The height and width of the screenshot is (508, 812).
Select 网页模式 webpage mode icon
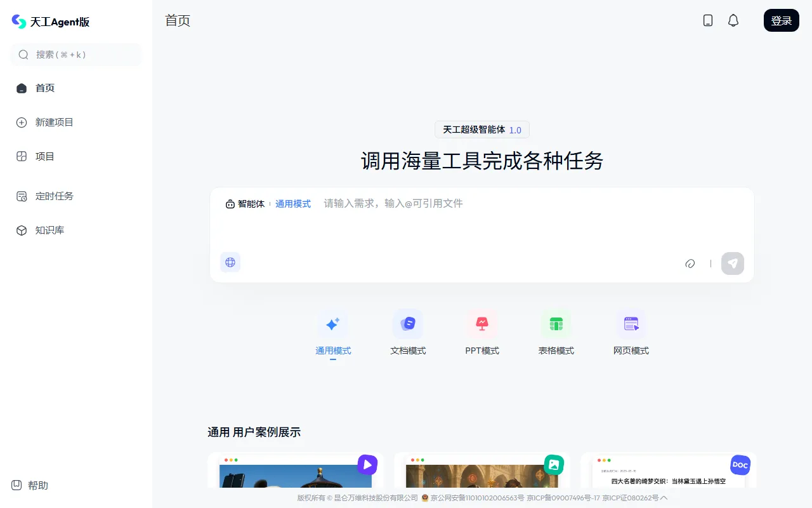tap(631, 324)
